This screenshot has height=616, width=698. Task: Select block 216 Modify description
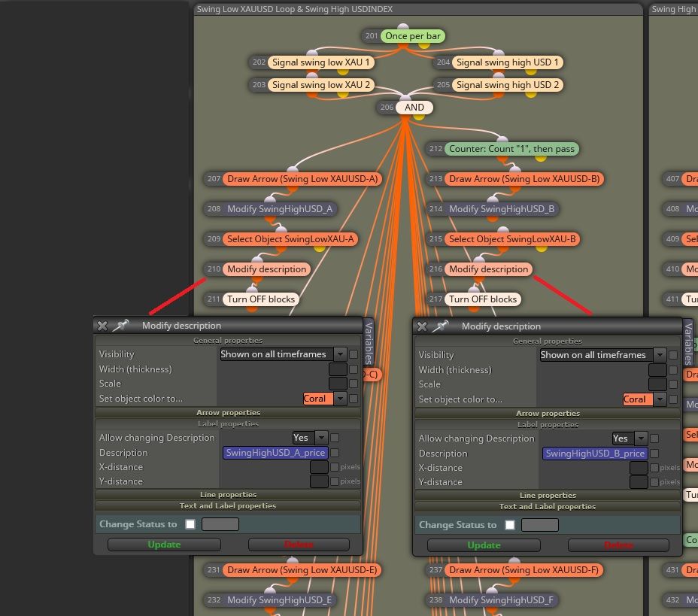tap(488, 269)
